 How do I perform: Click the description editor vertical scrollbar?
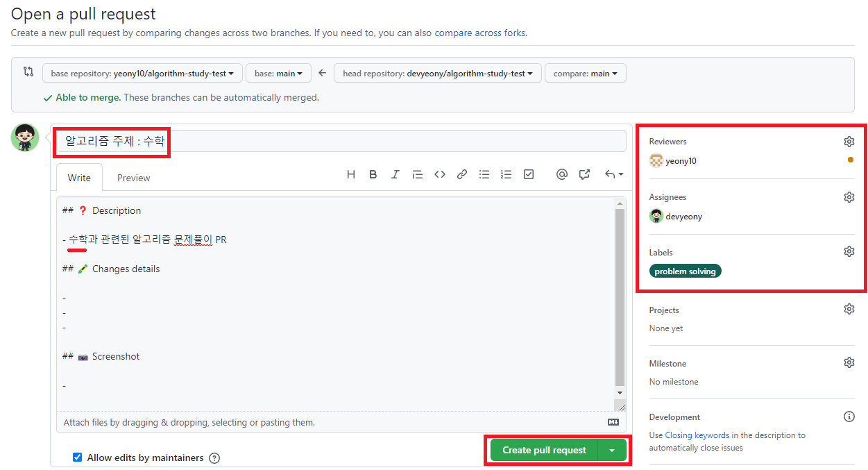[620, 297]
